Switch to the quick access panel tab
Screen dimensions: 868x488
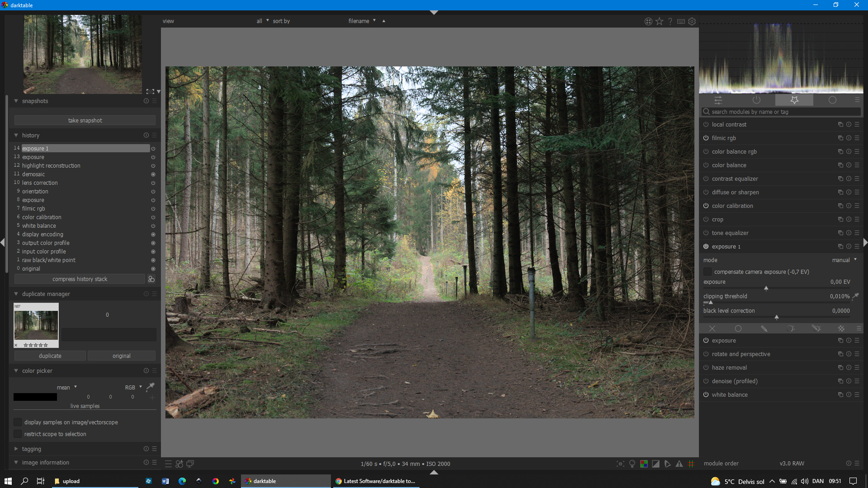tap(718, 100)
